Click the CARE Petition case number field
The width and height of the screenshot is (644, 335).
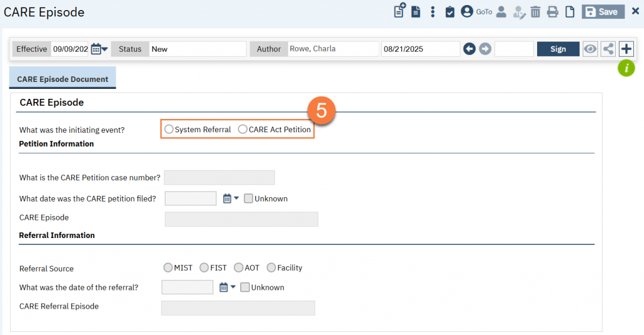pyautogui.click(x=219, y=178)
